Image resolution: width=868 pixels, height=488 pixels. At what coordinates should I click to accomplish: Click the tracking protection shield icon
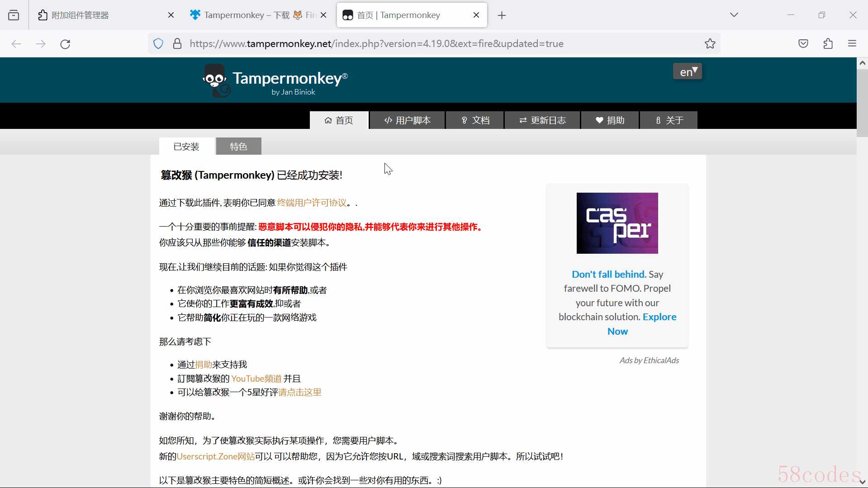158,44
